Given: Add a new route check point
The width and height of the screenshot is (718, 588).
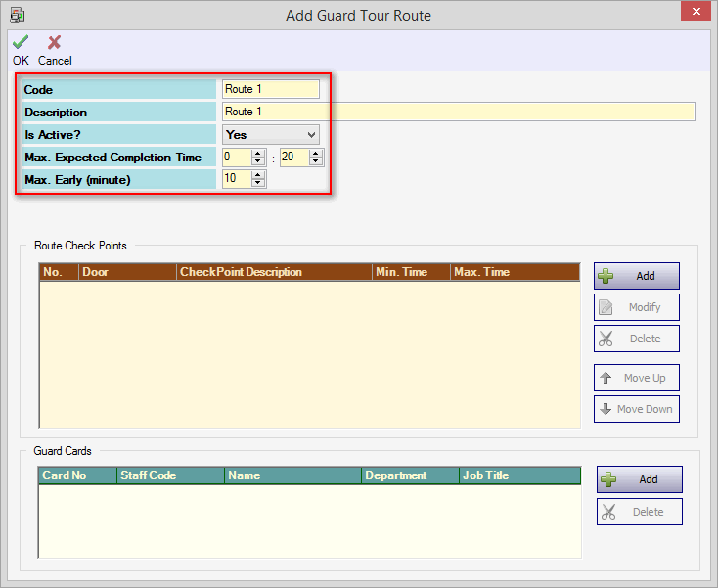Looking at the screenshot, I should tap(636, 276).
